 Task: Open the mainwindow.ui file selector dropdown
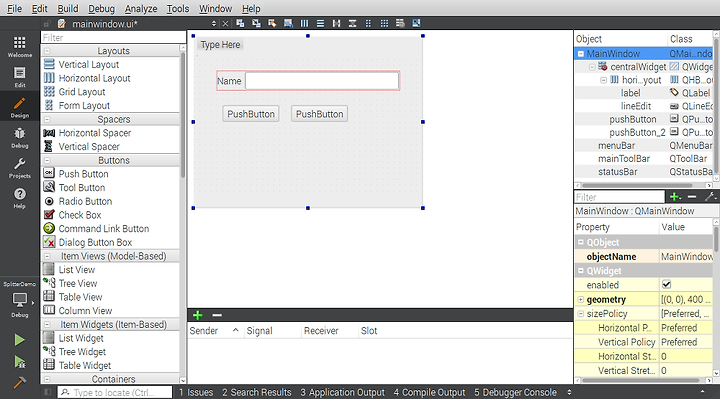pos(214,24)
